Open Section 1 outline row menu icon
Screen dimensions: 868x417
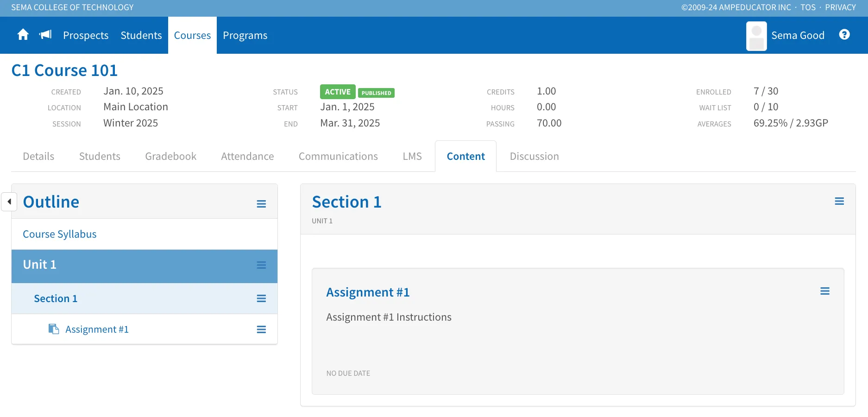click(x=261, y=298)
